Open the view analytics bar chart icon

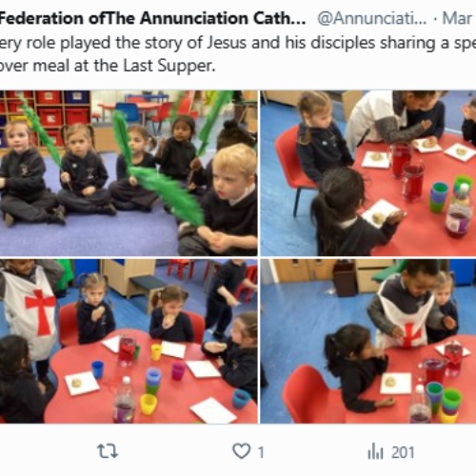point(375,452)
